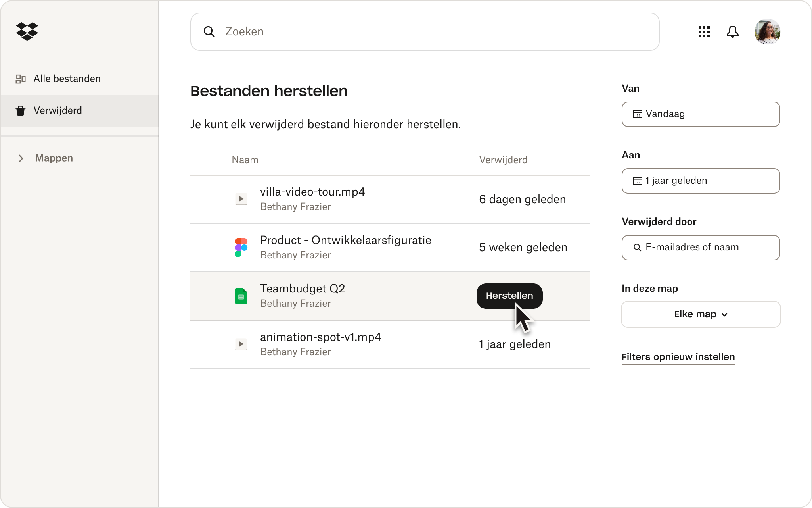
Task: Click the trash icon beside Verwijderd
Action: pos(21,111)
